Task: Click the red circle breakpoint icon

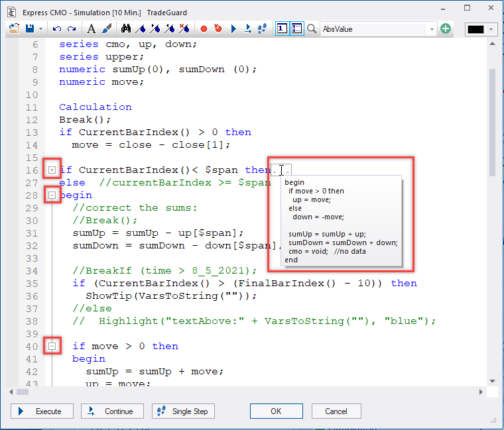Action: coord(204,29)
